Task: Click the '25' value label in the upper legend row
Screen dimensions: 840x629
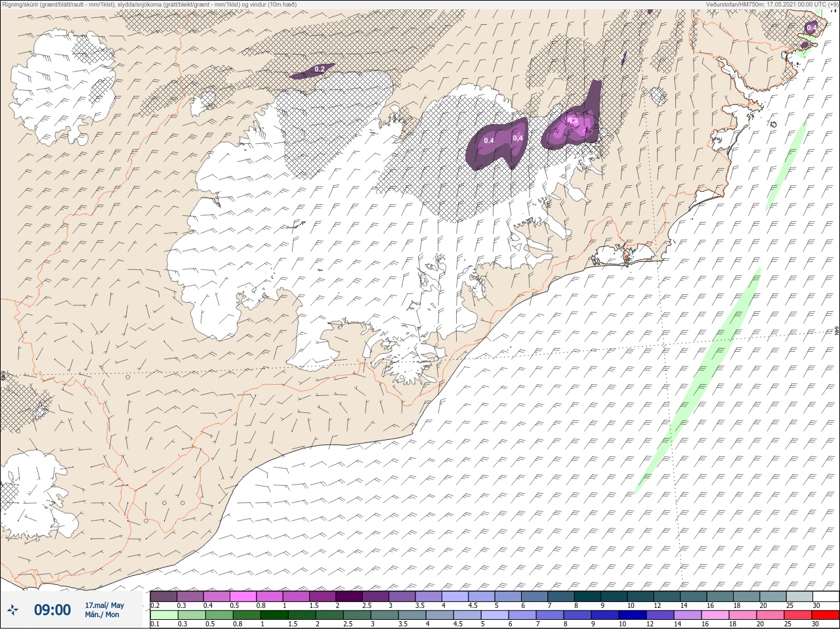Action: 789,605
